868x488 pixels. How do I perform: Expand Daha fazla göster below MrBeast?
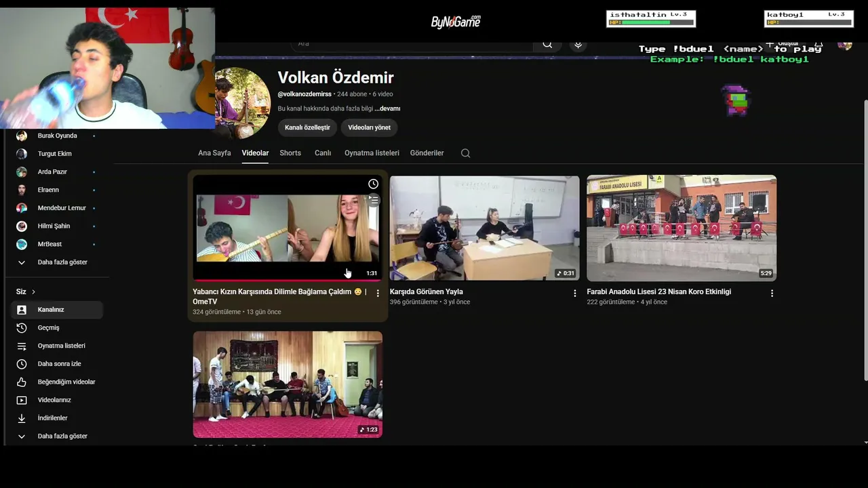click(x=57, y=262)
